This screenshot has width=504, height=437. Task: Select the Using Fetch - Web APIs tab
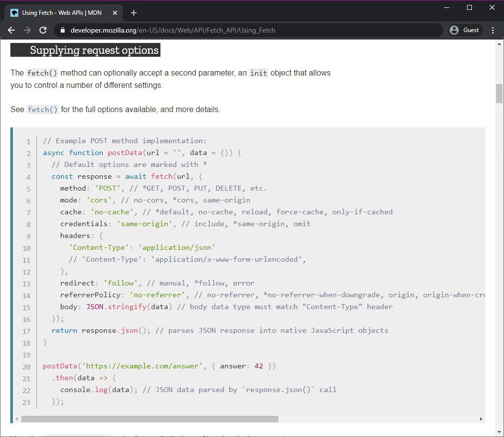point(64,13)
